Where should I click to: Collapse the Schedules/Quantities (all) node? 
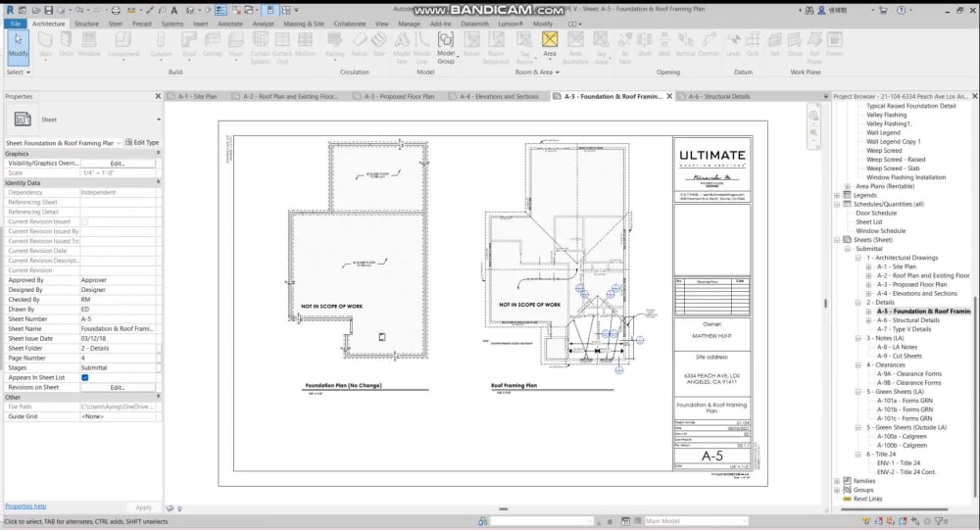(x=837, y=205)
